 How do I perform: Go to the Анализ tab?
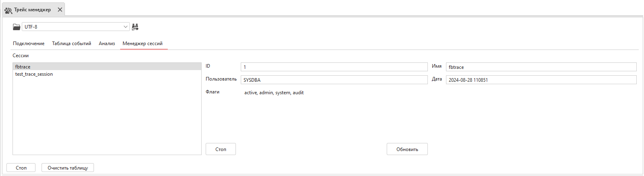[107, 43]
